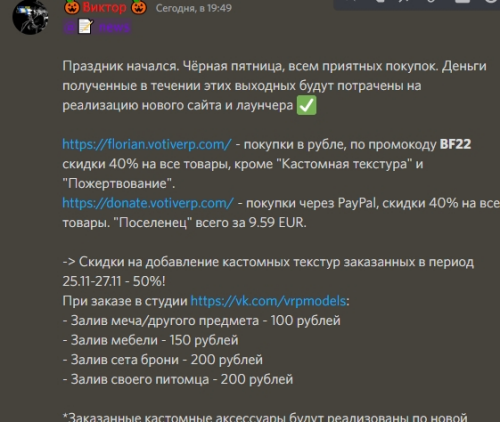500x422 pixels.
Task: Open the donate.votiverp.com link
Action: (148, 203)
